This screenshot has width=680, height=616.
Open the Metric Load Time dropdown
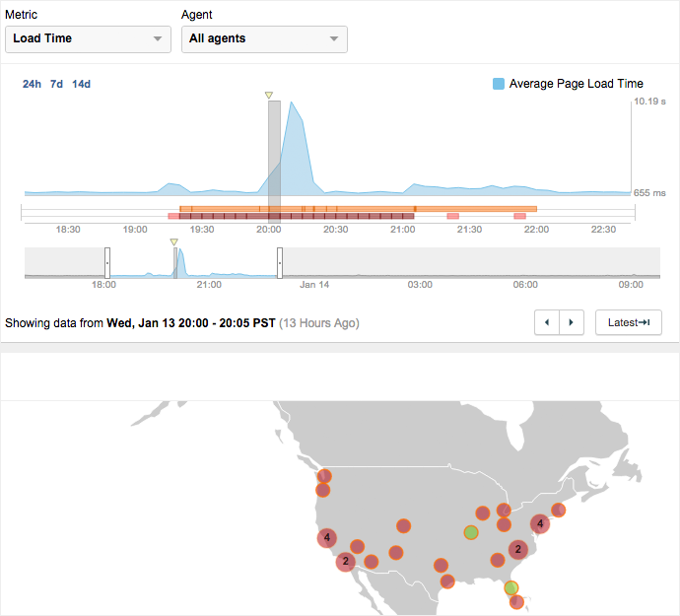click(x=88, y=39)
